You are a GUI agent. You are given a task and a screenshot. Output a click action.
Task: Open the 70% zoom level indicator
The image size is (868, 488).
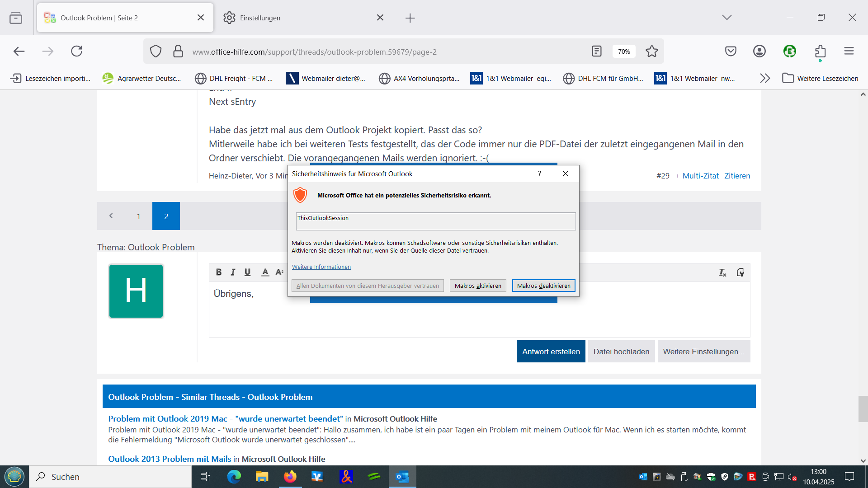[x=624, y=52]
